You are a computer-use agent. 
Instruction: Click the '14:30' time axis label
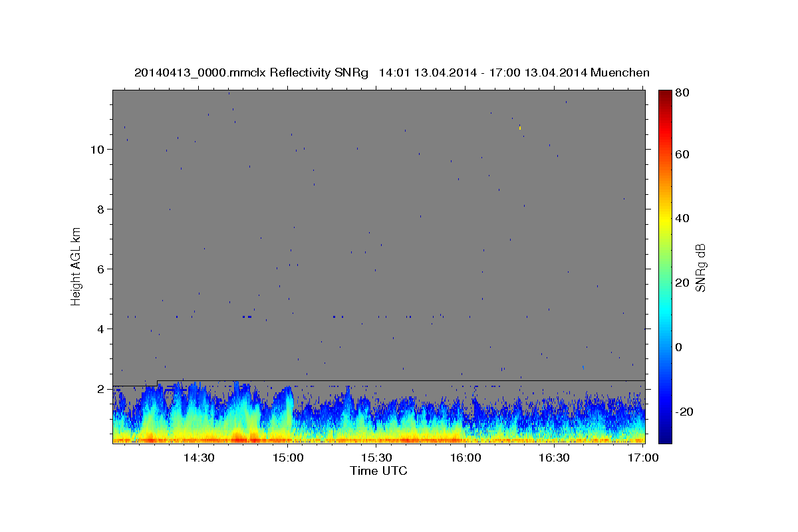click(x=198, y=458)
